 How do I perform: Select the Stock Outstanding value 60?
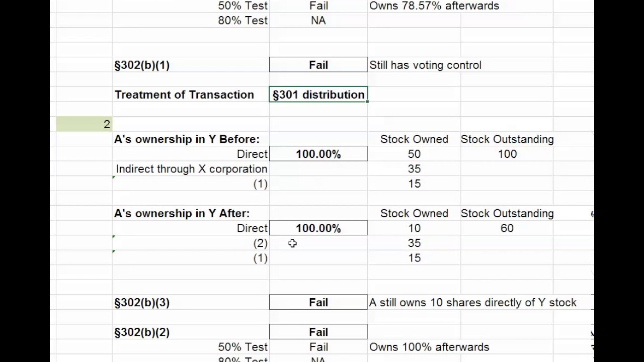pos(507,228)
